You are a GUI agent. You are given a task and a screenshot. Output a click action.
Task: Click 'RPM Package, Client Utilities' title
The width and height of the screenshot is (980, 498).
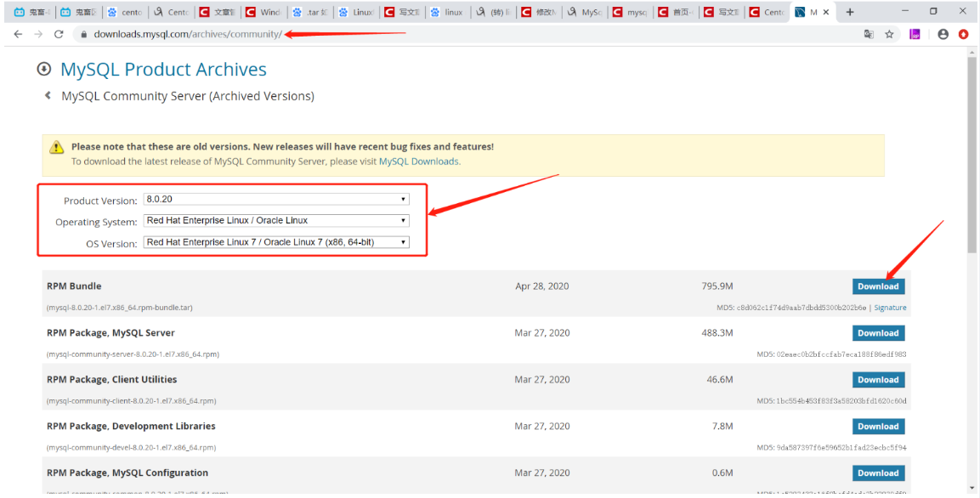coord(112,379)
